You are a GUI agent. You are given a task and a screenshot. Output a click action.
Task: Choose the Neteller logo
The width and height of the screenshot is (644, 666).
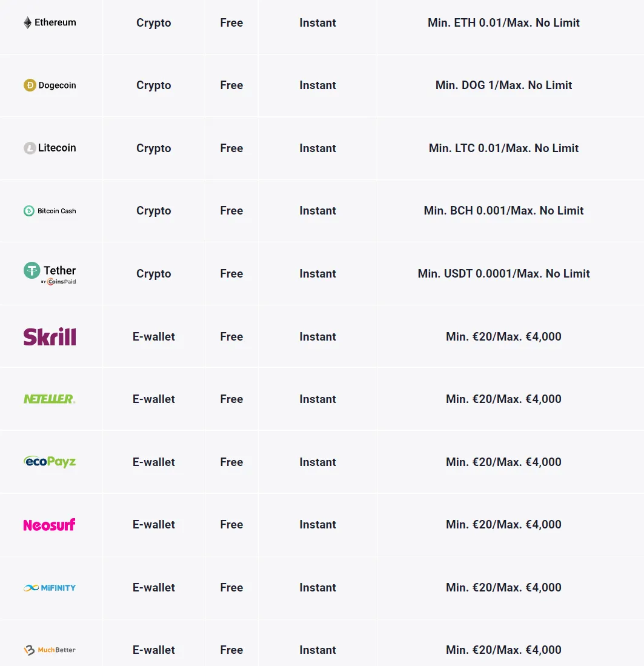[50, 399]
